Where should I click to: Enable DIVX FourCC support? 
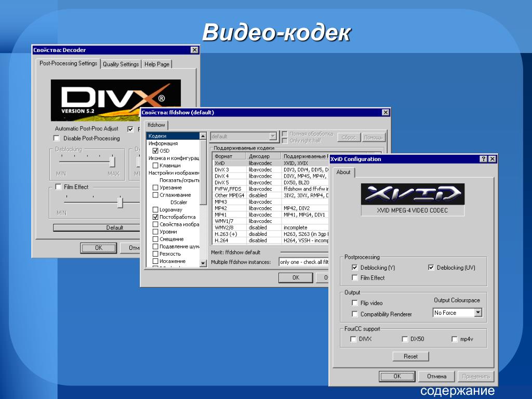353,339
